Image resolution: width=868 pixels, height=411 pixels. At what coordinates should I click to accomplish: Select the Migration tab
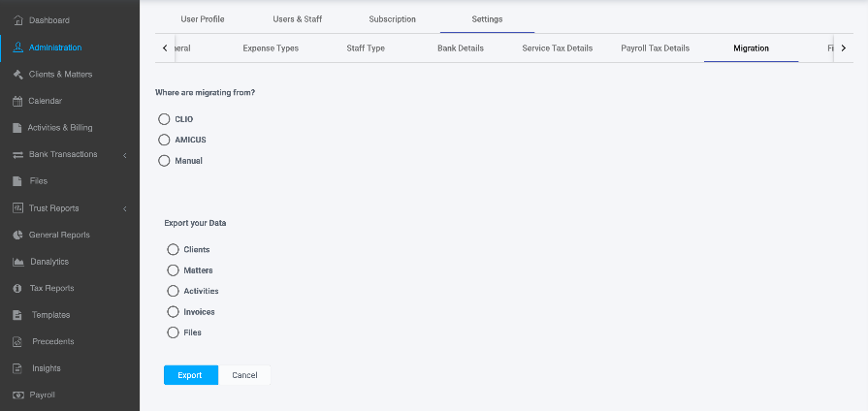click(752, 48)
